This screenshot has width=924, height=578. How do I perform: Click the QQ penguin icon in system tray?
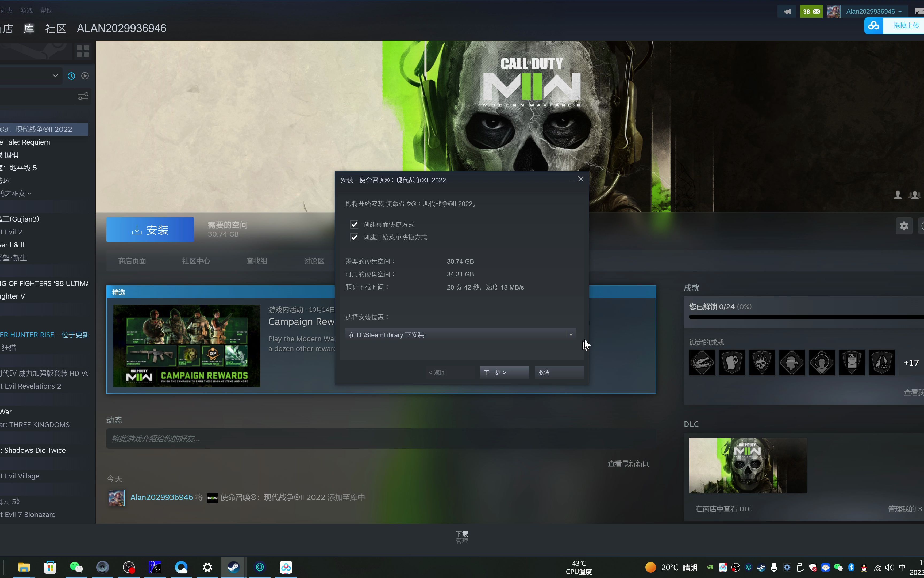pos(864,568)
